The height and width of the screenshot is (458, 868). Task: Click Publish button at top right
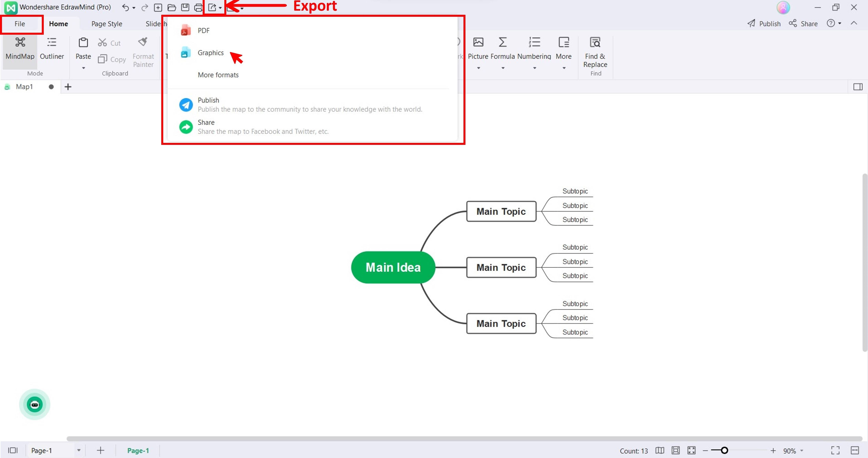tap(764, 24)
